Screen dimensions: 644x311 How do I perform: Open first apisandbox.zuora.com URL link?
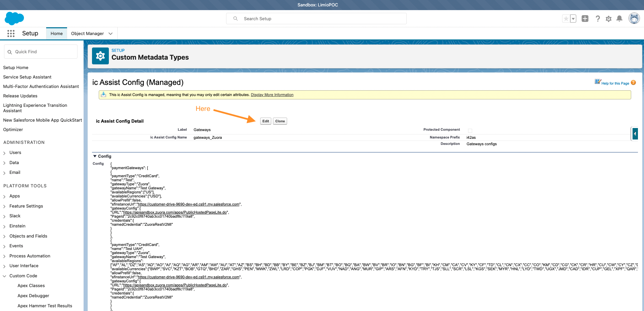(175, 212)
